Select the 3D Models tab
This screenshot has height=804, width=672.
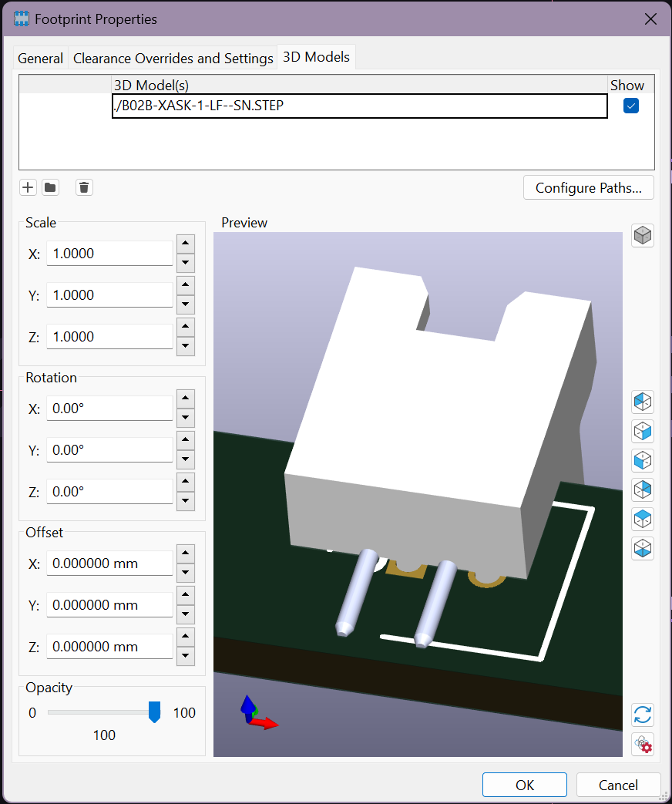(316, 57)
